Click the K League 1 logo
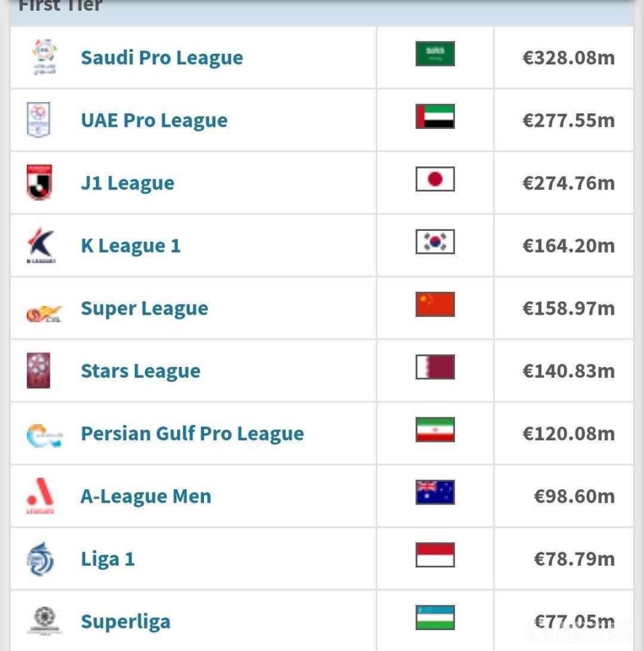The height and width of the screenshot is (651, 644). (40, 246)
